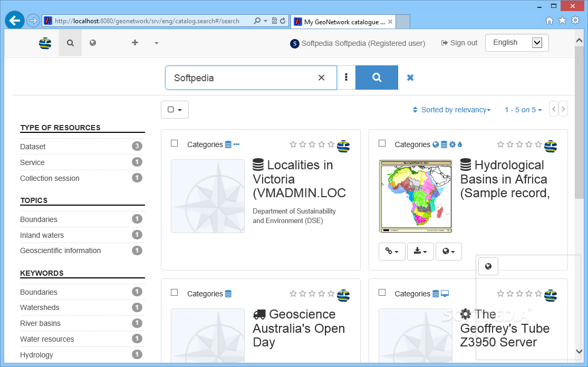Open the search tab magnifier icon
The image size is (588, 367).
point(70,43)
